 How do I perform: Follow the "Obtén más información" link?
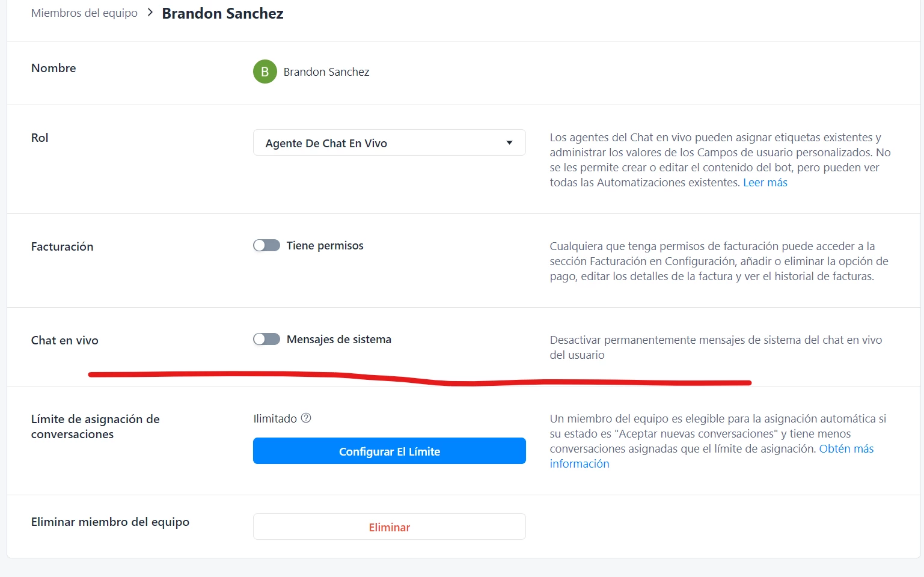pyautogui.click(x=846, y=449)
